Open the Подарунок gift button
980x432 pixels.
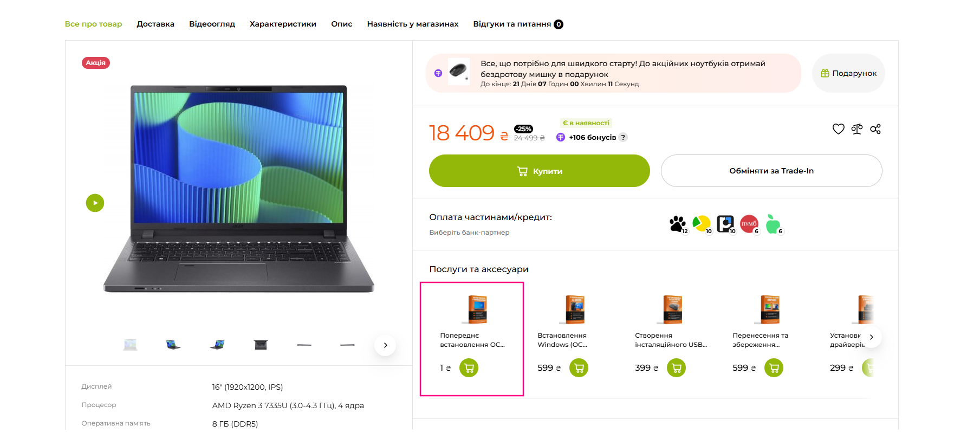848,73
